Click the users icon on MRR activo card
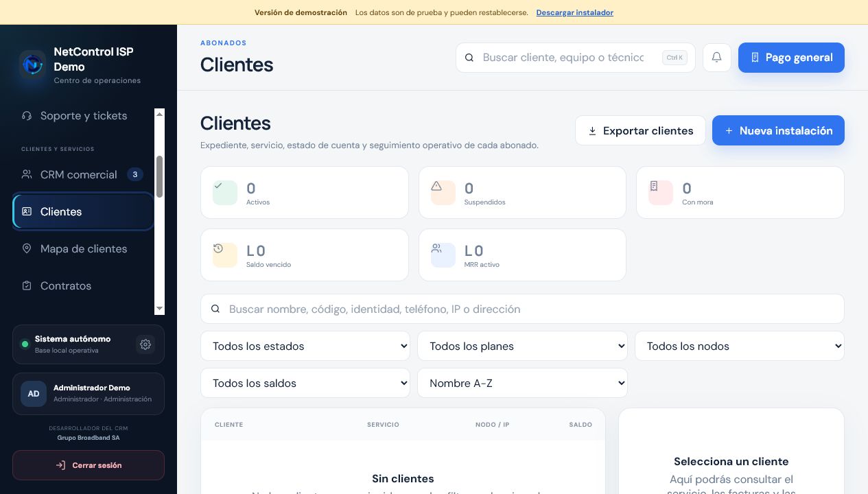The width and height of the screenshot is (868, 494). click(436, 248)
